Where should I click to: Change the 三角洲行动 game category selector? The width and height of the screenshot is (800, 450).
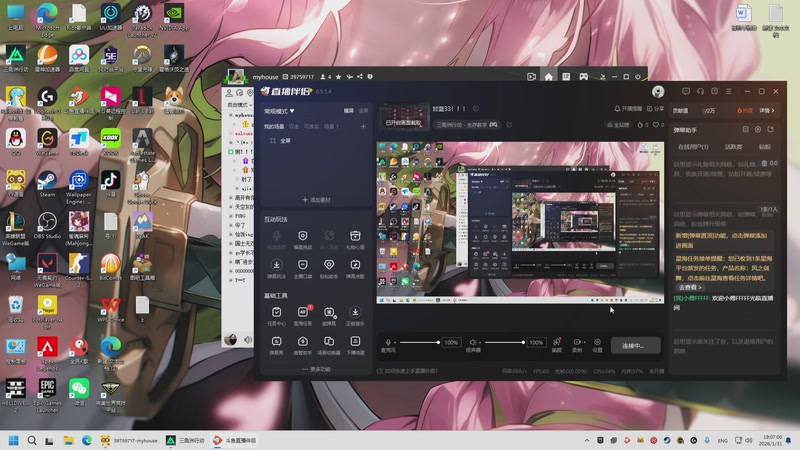coord(466,124)
